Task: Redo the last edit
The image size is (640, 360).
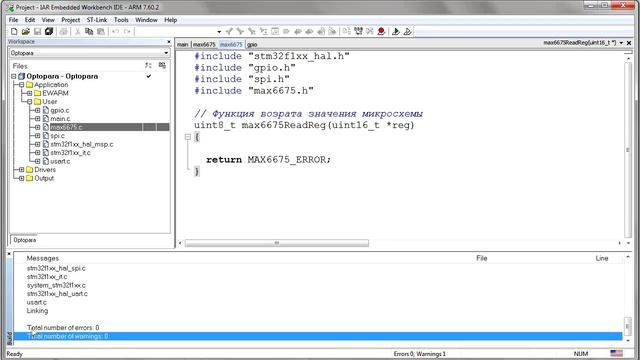Action: (x=127, y=31)
